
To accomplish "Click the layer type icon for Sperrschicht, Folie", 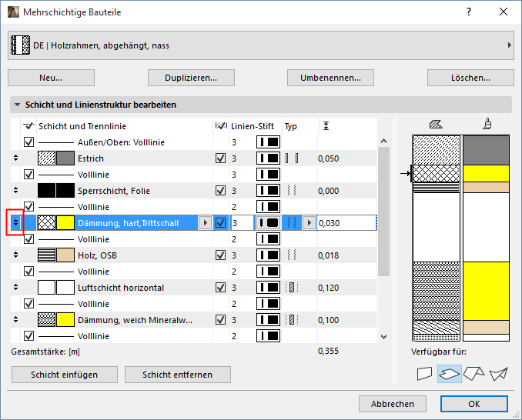I will [292, 191].
